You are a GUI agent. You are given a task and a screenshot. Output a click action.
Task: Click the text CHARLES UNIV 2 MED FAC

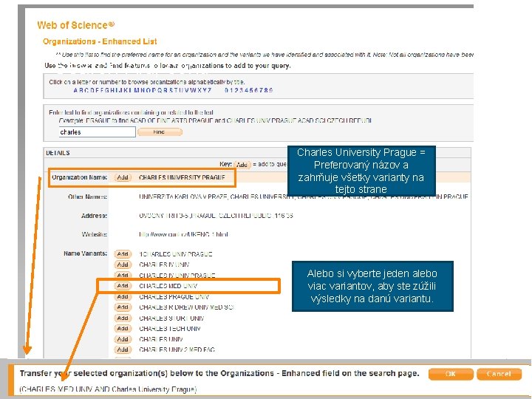point(177,349)
